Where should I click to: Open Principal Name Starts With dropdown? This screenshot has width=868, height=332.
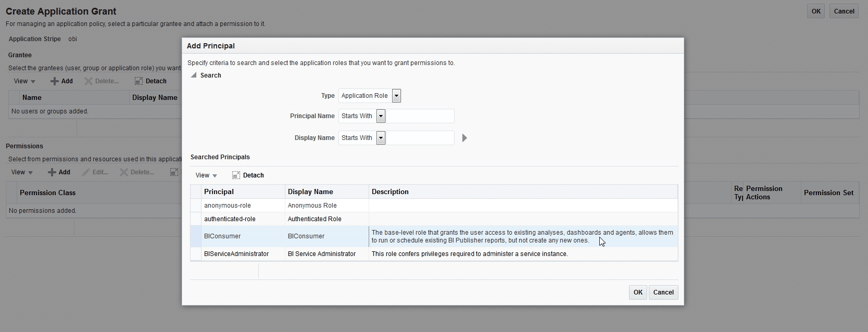coord(381,116)
